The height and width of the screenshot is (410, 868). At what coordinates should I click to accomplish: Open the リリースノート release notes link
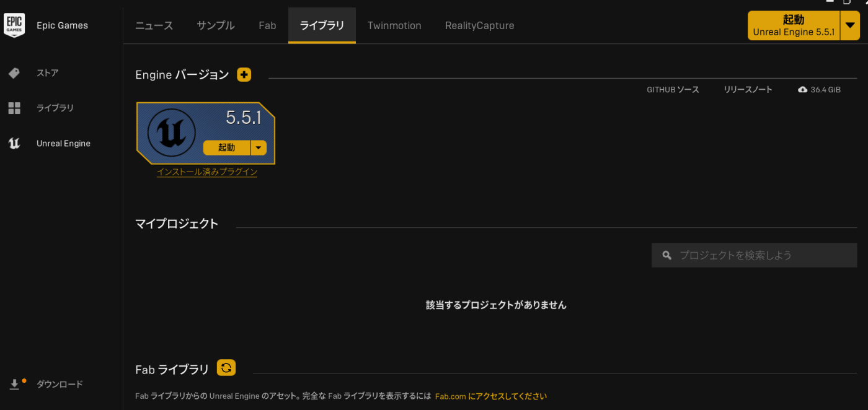[x=748, y=90]
